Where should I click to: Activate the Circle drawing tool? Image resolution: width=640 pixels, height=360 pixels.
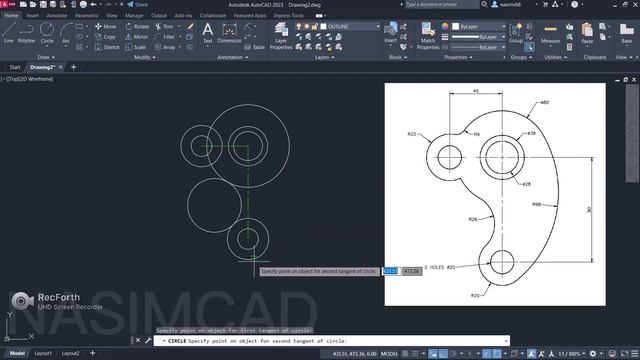47,32
